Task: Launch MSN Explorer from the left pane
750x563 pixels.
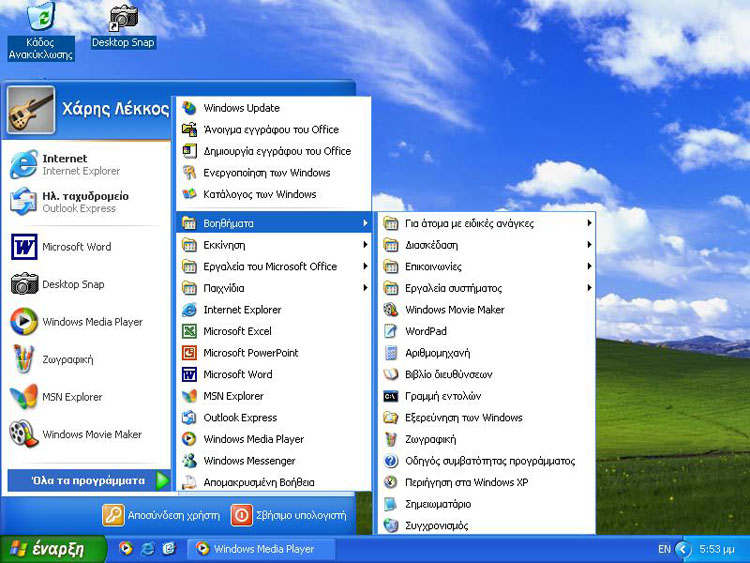Action: click(x=86, y=397)
